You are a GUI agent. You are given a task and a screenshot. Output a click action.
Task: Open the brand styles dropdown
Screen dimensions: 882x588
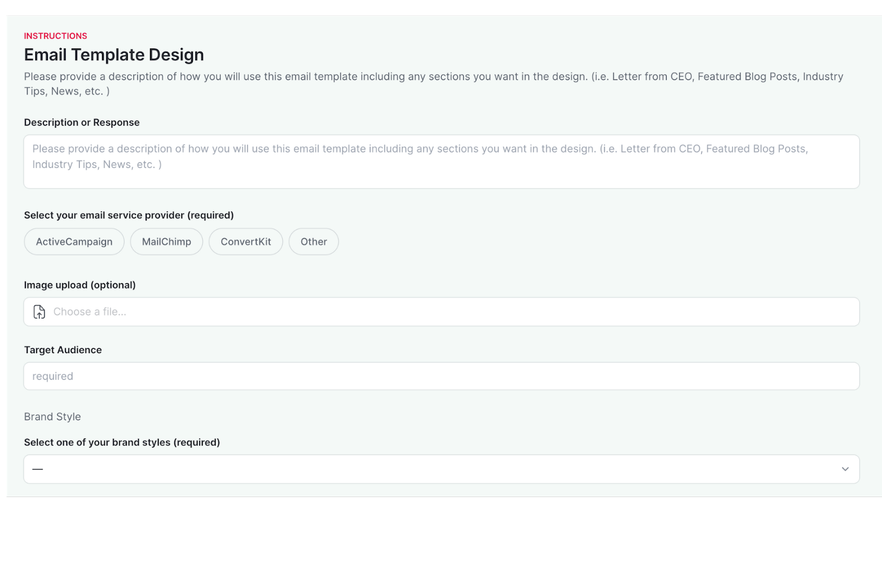(x=441, y=469)
